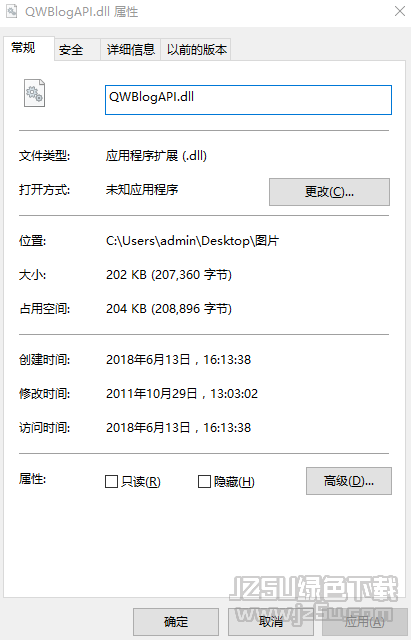Click the QWBlogAPI.dll filename field
Image resolution: width=411 pixels, height=640 pixels.
pyautogui.click(x=248, y=100)
